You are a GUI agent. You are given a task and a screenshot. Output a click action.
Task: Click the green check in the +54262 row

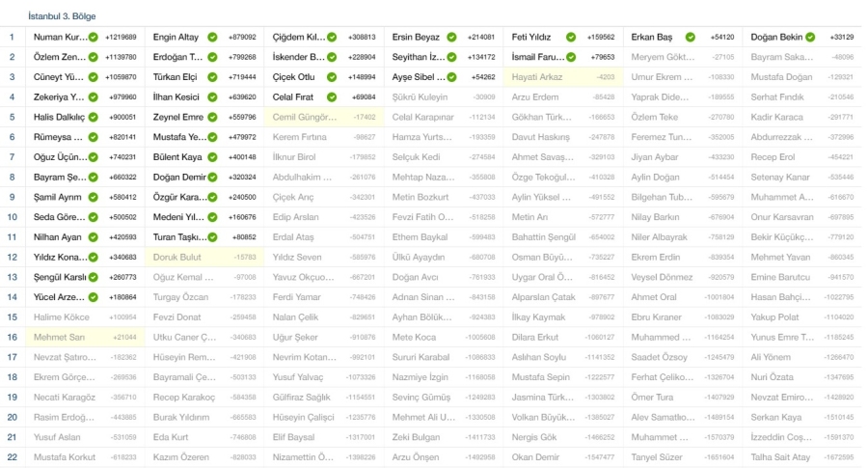tap(451, 77)
